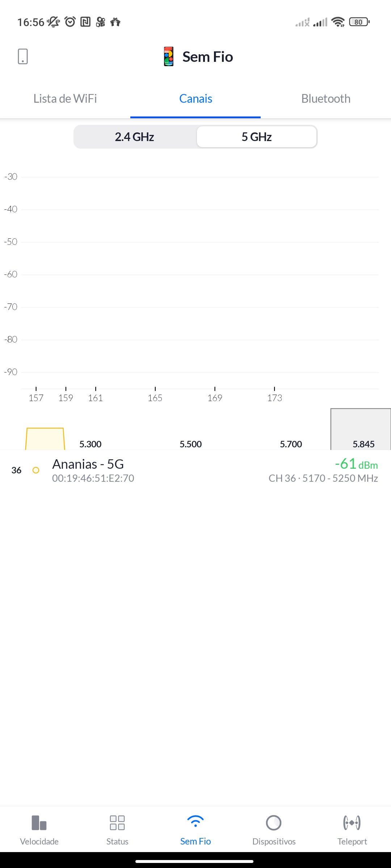Select the yellow channel 36 range block
Viewport: 391px width, 868px height.
[x=45, y=439]
